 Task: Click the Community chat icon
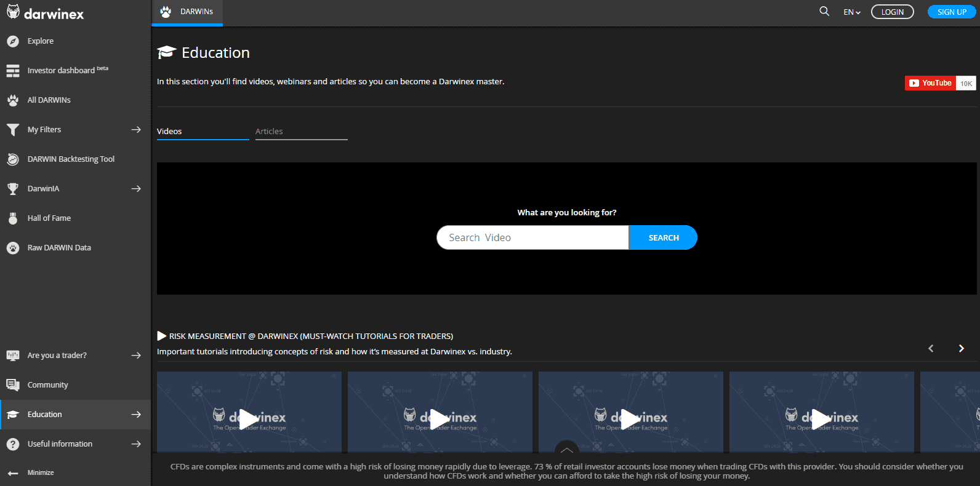click(x=13, y=385)
